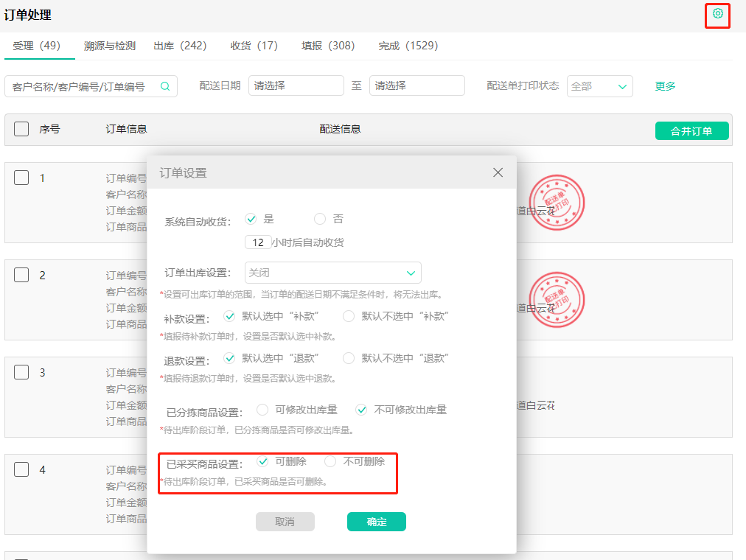Select 默认不选中"退款" option

tap(347, 358)
